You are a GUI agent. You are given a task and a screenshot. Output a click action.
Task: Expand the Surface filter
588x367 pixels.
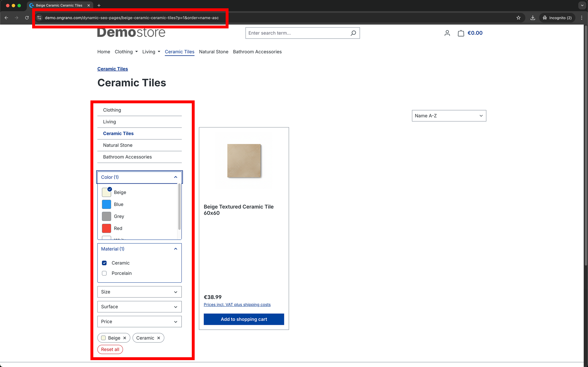point(140,307)
